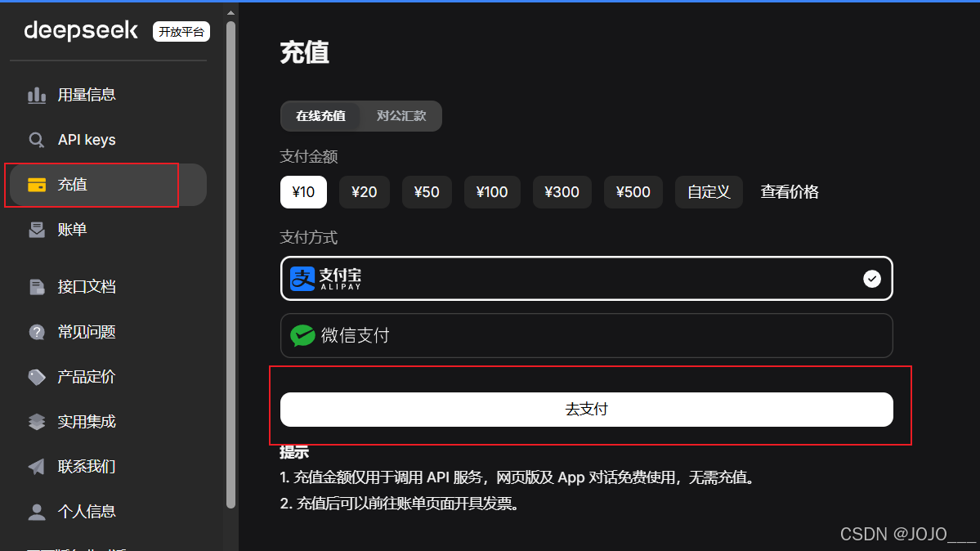Open the 查看价格 link
This screenshot has height=551, width=980.
790,192
